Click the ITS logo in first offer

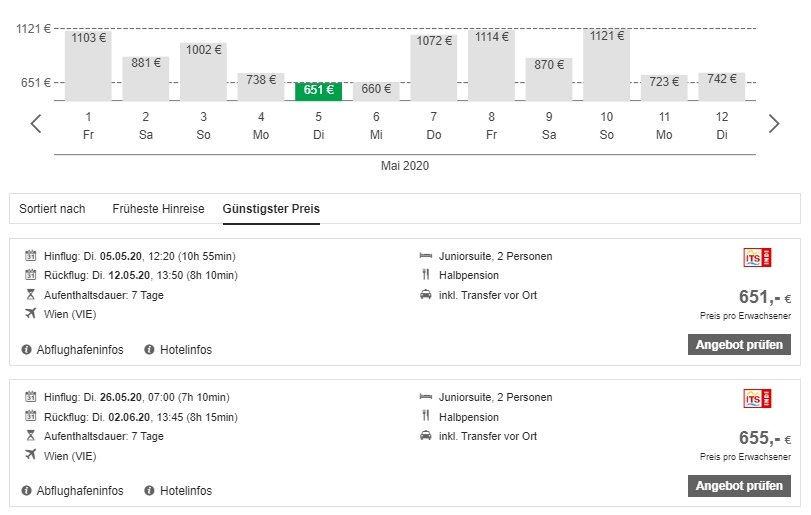pos(758,258)
